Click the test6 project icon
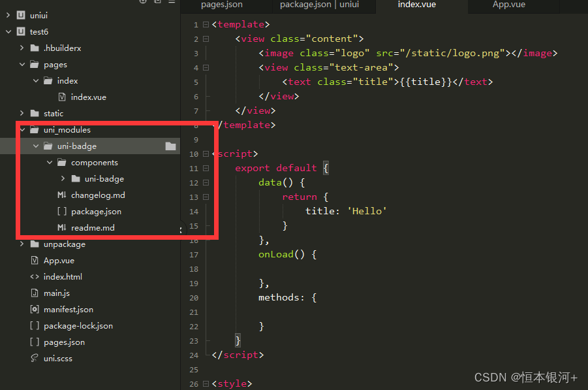The image size is (588, 390). point(21,32)
